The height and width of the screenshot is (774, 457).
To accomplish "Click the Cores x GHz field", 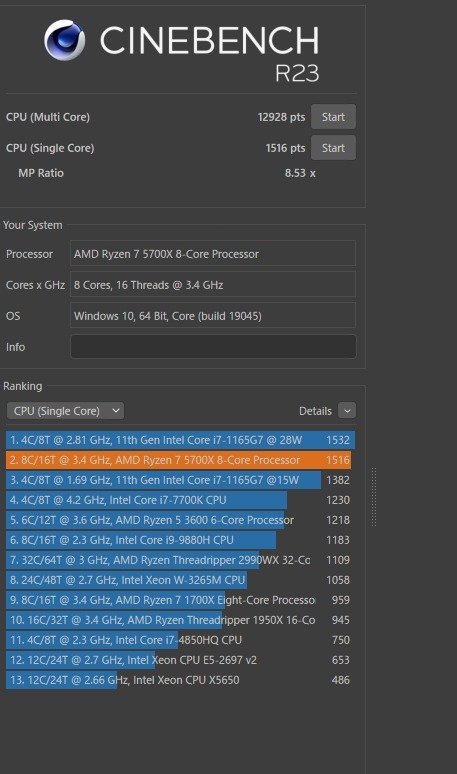I will point(213,284).
